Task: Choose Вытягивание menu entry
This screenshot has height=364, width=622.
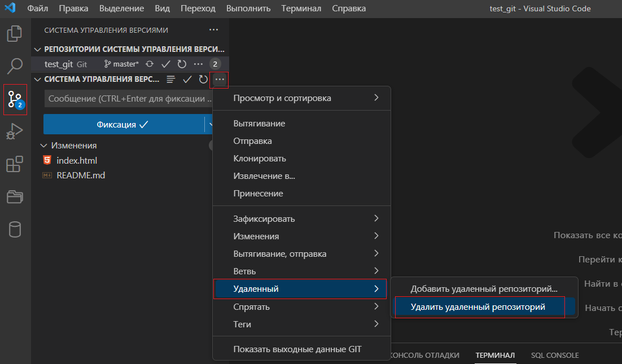Action: [302, 124]
